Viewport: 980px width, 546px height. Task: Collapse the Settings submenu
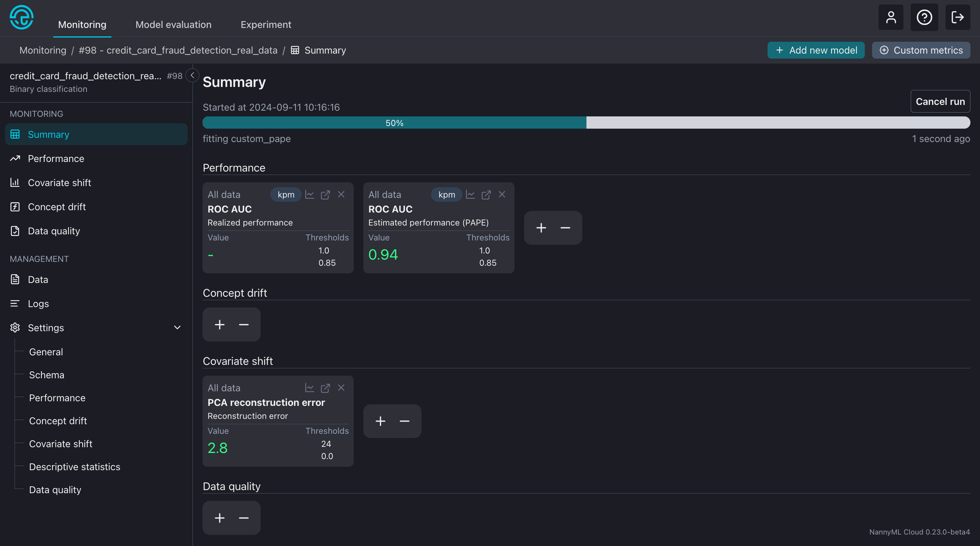click(177, 328)
